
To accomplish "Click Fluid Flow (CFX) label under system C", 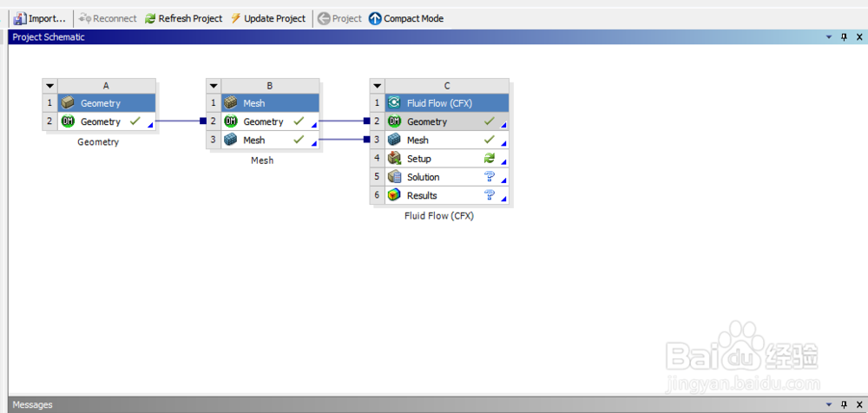I will [439, 216].
